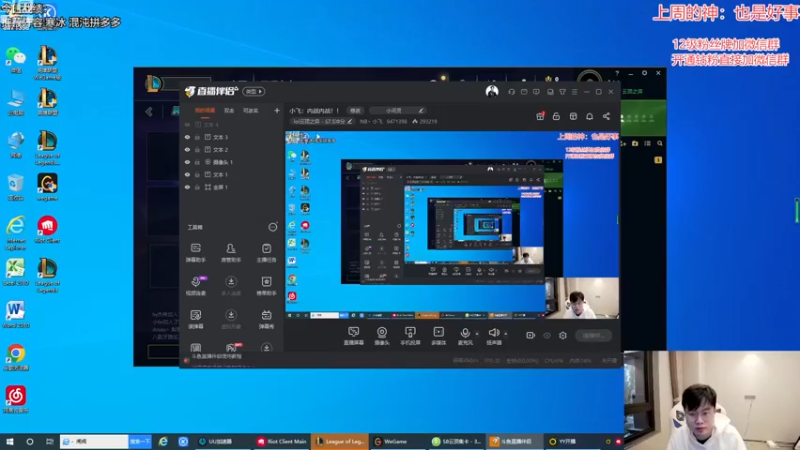800x450 pixels.
Task: Start recording with camcorder icon
Action: [x=531, y=335]
